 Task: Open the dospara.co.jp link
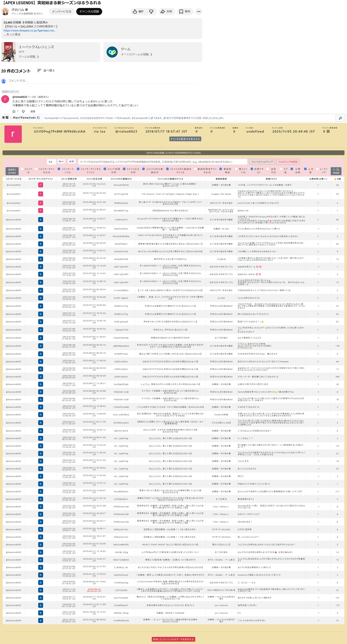30,31
